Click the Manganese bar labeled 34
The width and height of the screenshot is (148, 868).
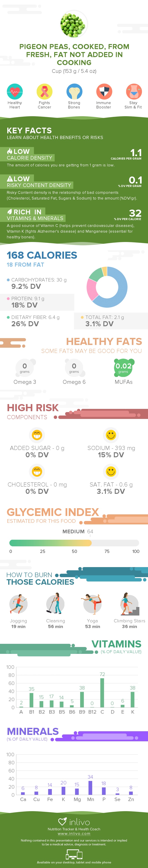pyautogui.click(x=90, y=787)
